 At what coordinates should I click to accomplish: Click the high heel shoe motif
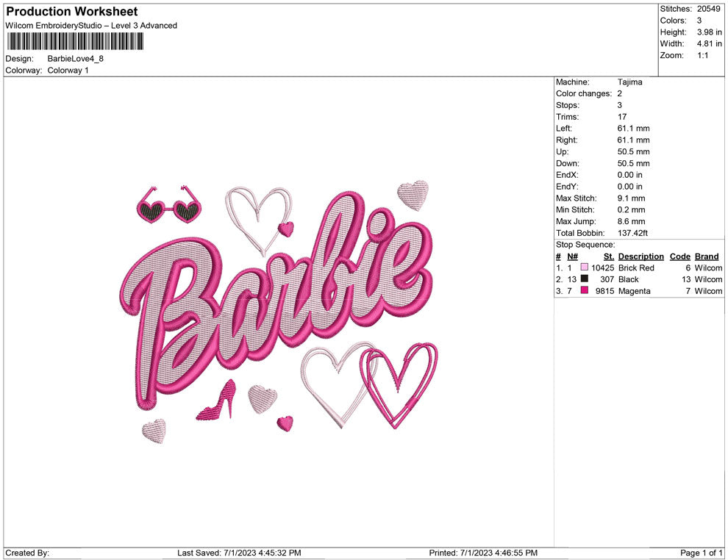(x=216, y=400)
